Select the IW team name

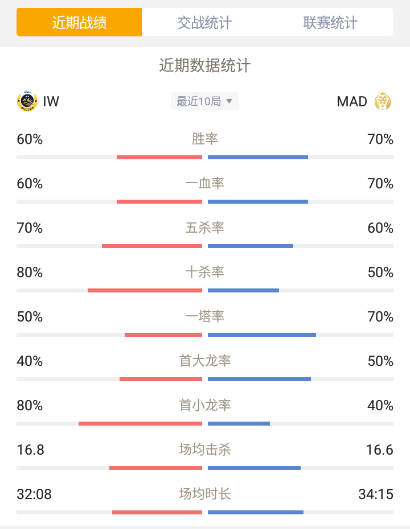point(51,101)
